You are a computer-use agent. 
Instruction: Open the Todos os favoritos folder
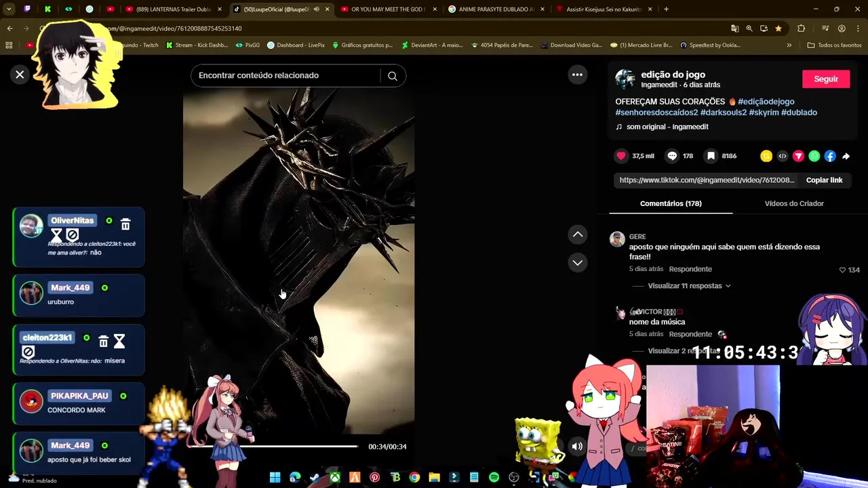pyautogui.click(x=834, y=45)
